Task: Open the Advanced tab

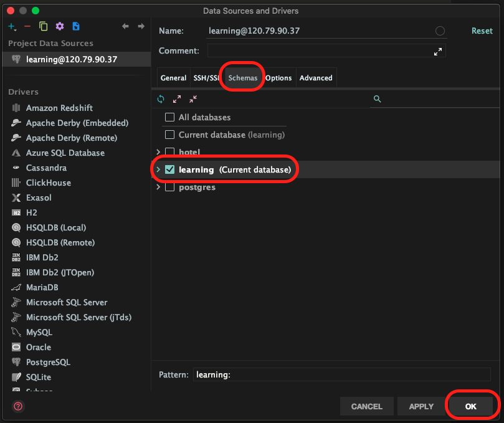Action: coord(316,78)
